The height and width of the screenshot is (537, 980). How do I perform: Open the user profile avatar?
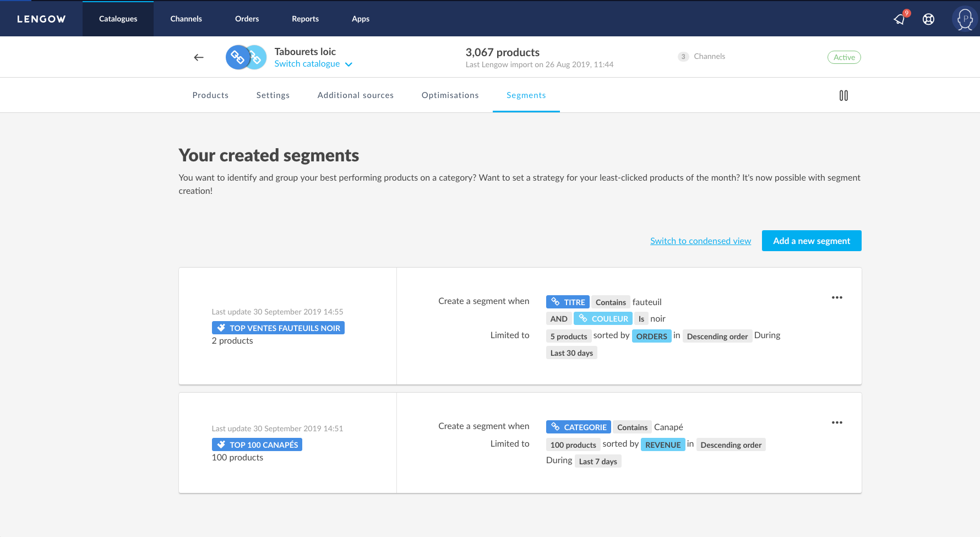tap(965, 19)
